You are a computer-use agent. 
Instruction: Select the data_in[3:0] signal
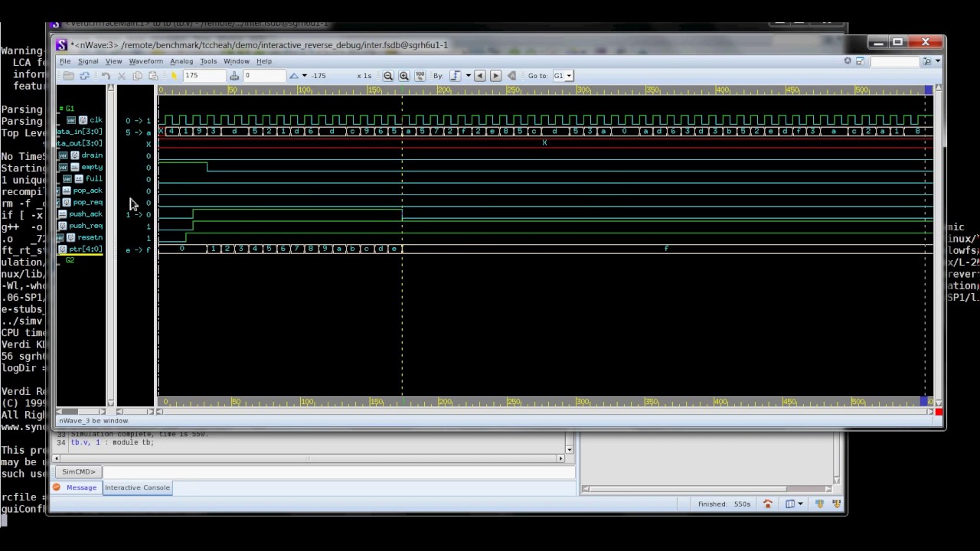point(80,132)
